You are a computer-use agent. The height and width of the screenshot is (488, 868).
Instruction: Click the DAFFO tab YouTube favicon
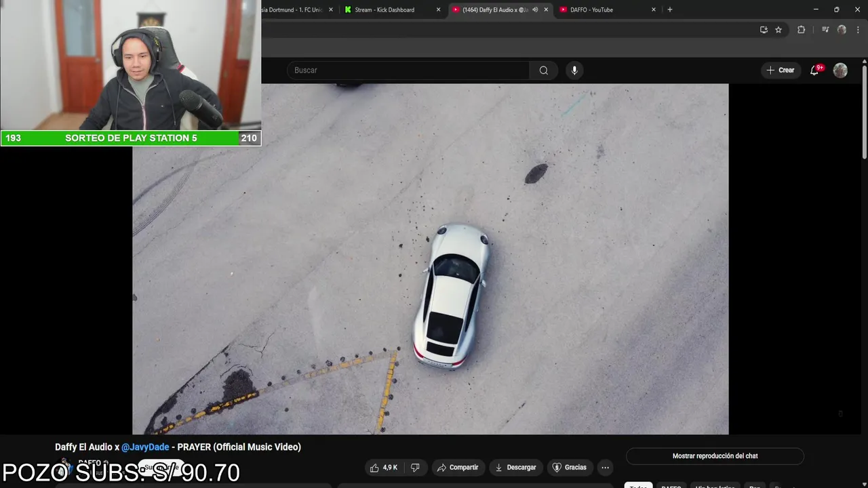point(564,9)
